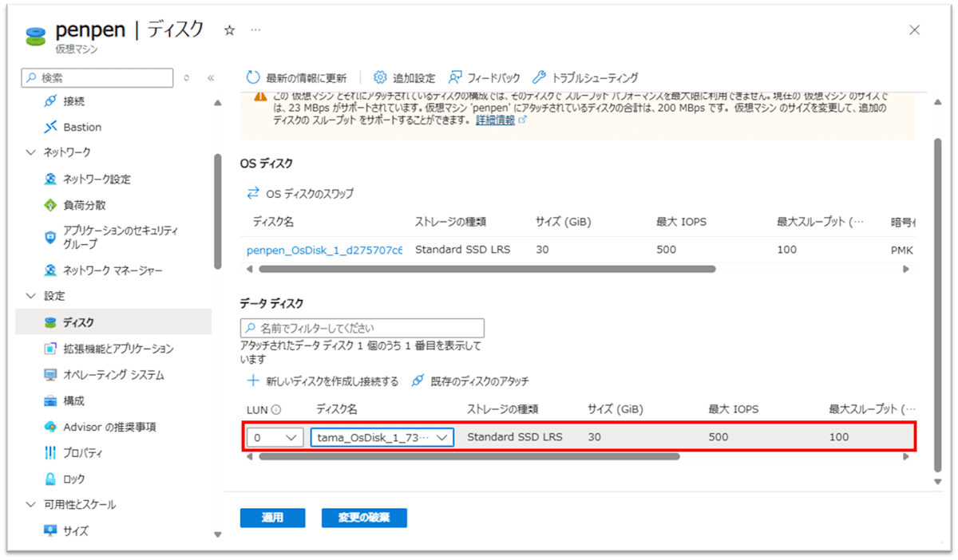Viewport: 958px width, 560px height.
Task: Click the 名前でフィルターしてください filter field
Action: (x=362, y=328)
